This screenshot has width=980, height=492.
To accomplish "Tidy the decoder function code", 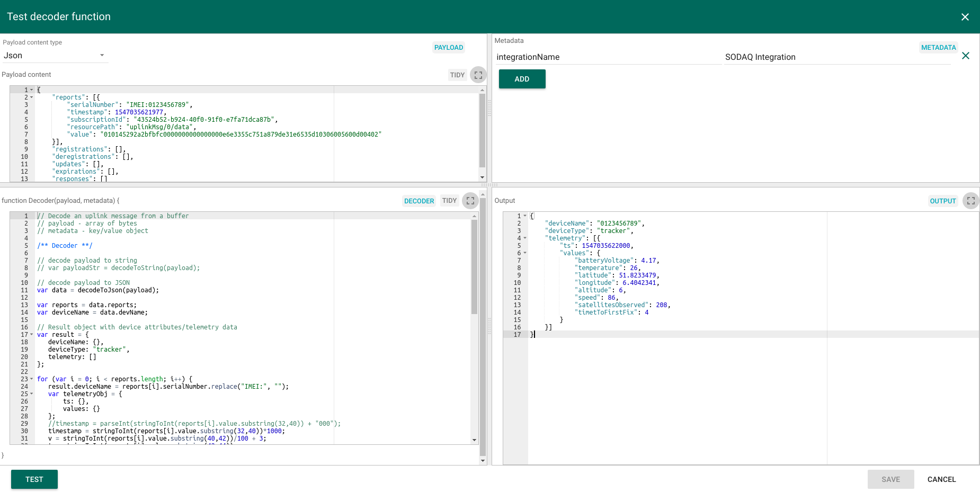I will [x=449, y=201].
